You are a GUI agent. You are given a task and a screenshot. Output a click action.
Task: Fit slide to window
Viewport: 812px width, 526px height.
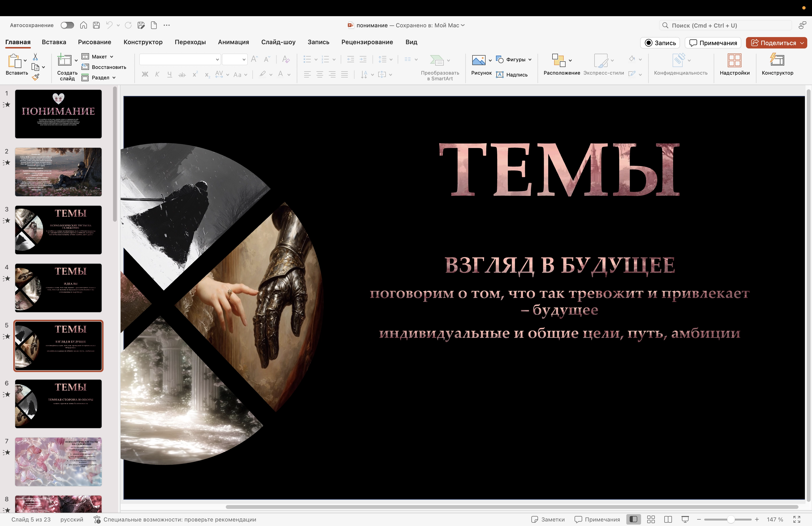797,519
